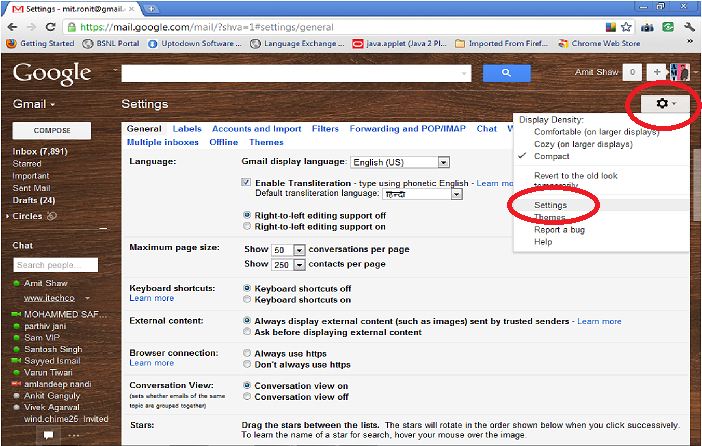
Task: Open the Chrome wrench menu
Action: coord(689,27)
